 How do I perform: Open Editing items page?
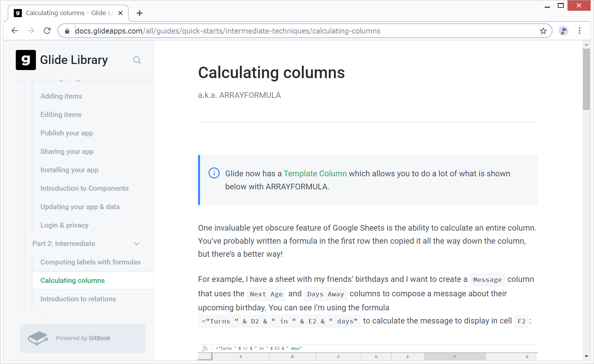(x=61, y=115)
